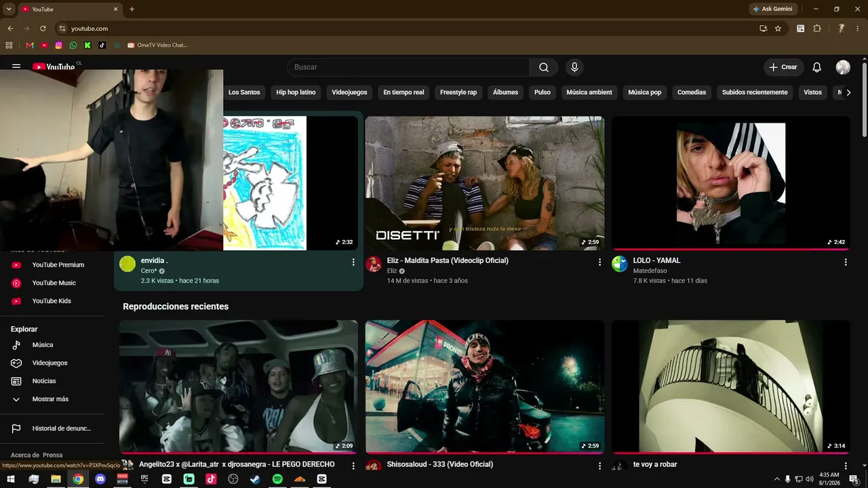Expand sidebar with Mostrar más
The height and width of the screenshot is (488, 868).
pyautogui.click(x=52, y=399)
